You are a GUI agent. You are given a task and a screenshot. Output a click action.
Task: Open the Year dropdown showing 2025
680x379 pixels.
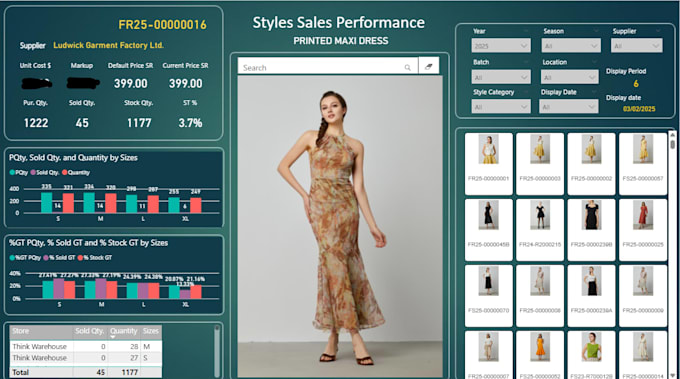[500, 46]
